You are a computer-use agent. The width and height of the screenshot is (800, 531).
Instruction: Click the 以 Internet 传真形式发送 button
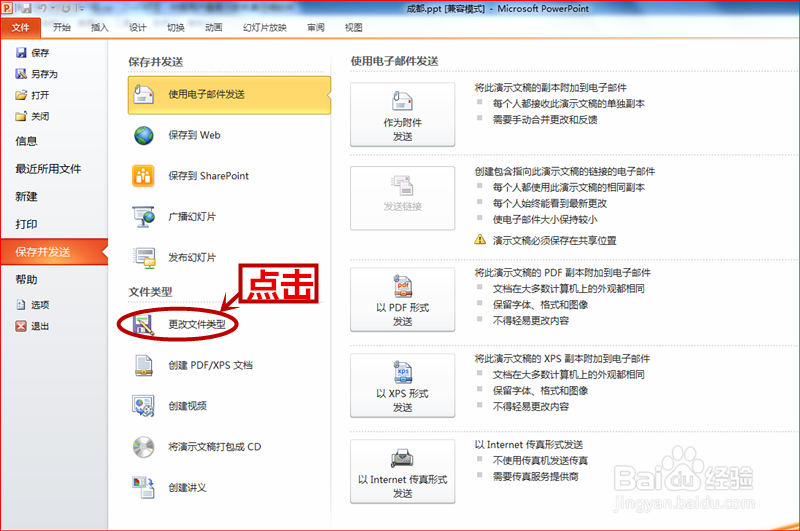pos(403,472)
